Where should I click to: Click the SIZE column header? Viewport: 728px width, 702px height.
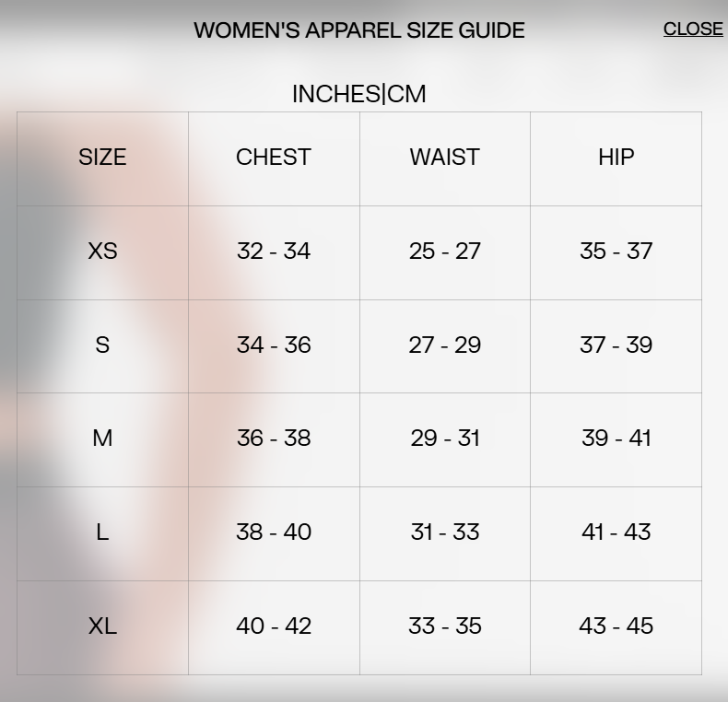point(102,158)
